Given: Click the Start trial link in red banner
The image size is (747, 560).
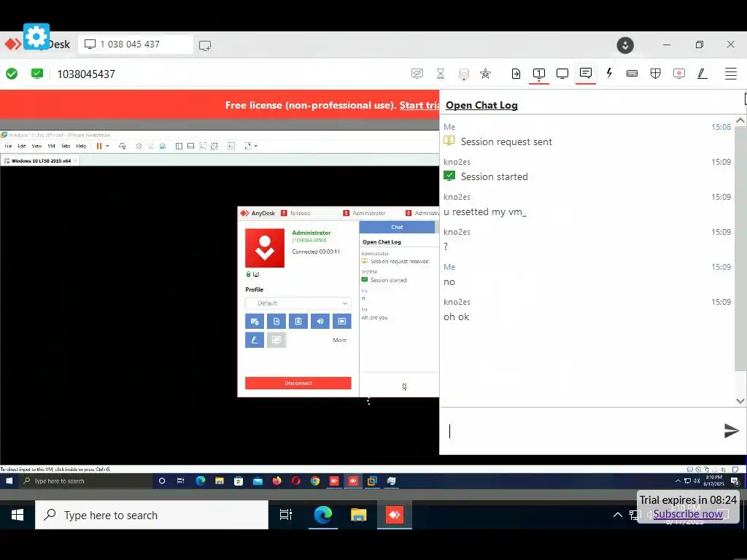Looking at the screenshot, I should [x=419, y=105].
